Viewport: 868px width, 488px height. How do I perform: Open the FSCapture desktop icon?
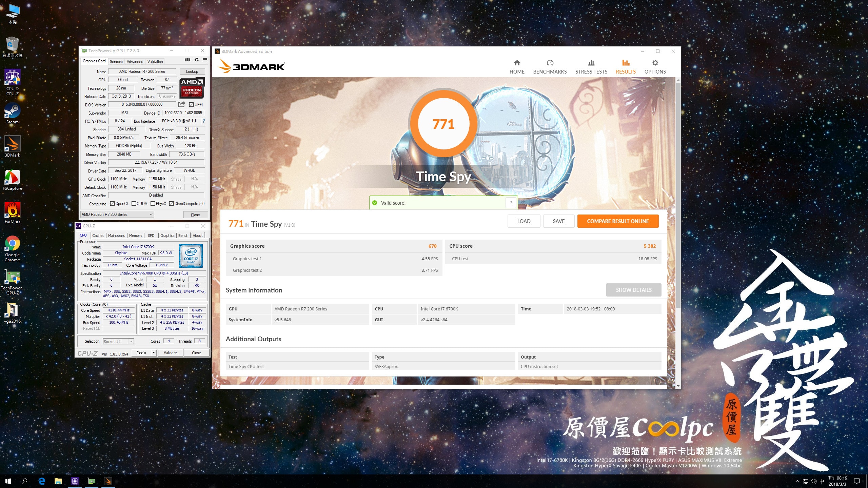click(13, 180)
